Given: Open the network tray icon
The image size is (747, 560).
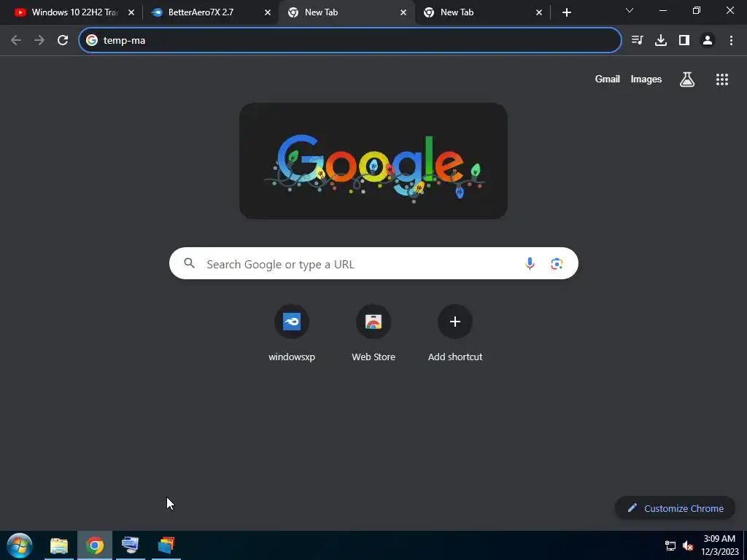Looking at the screenshot, I should pyautogui.click(x=670, y=545).
